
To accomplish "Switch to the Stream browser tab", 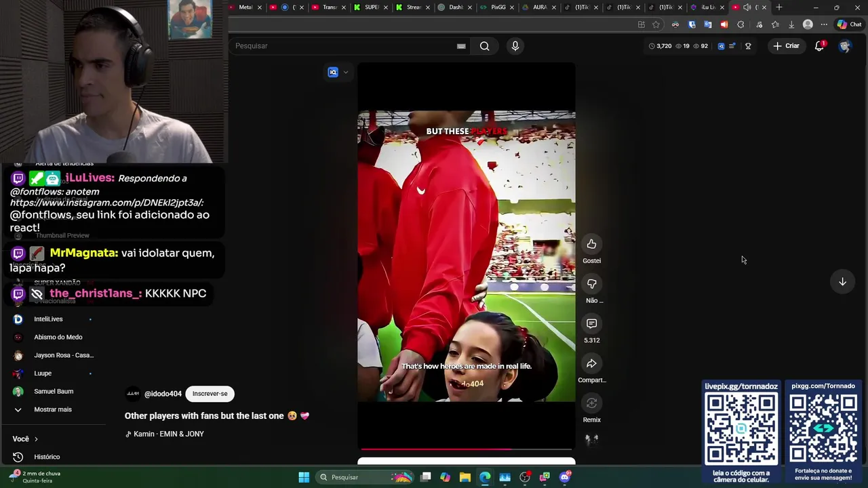I will [x=413, y=7].
